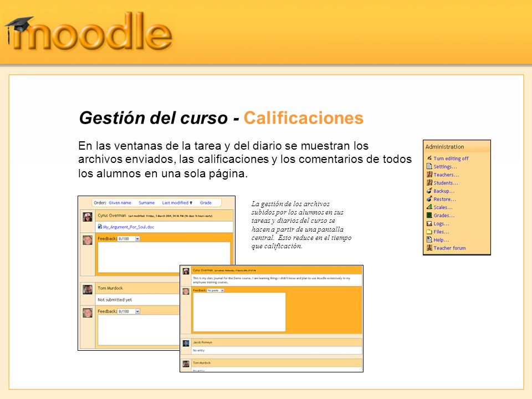532x399 pixels.
Task: Click the name Tom Murdock in the assignment window
Action: (x=110, y=288)
